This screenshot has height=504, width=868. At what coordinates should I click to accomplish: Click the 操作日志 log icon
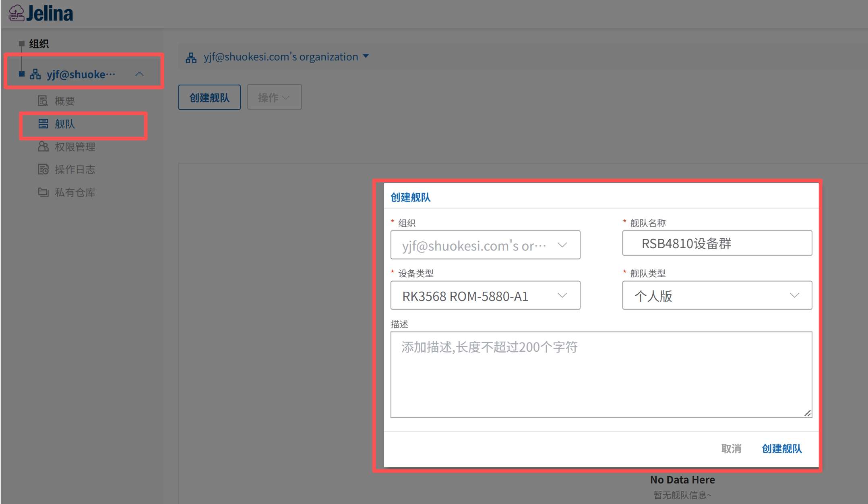(43, 169)
